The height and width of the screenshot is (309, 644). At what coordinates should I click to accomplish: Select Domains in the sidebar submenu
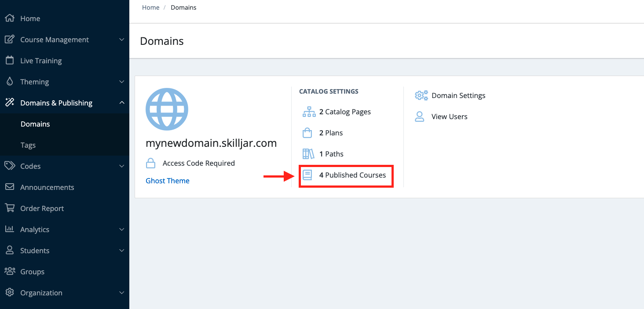coord(35,124)
